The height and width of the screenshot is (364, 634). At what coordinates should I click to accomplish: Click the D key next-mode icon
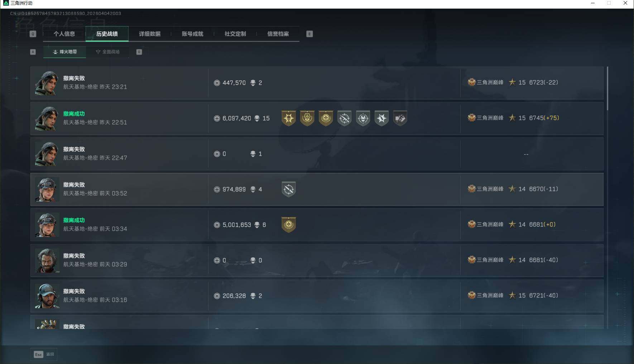point(139,52)
